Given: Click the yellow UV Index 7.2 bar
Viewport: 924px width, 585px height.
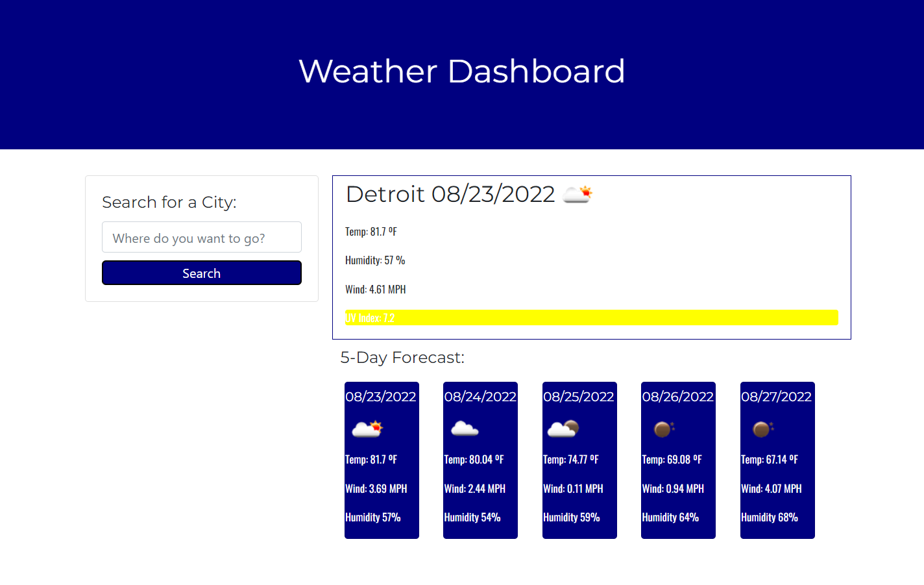Looking at the screenshot, I should pos(591,317).
